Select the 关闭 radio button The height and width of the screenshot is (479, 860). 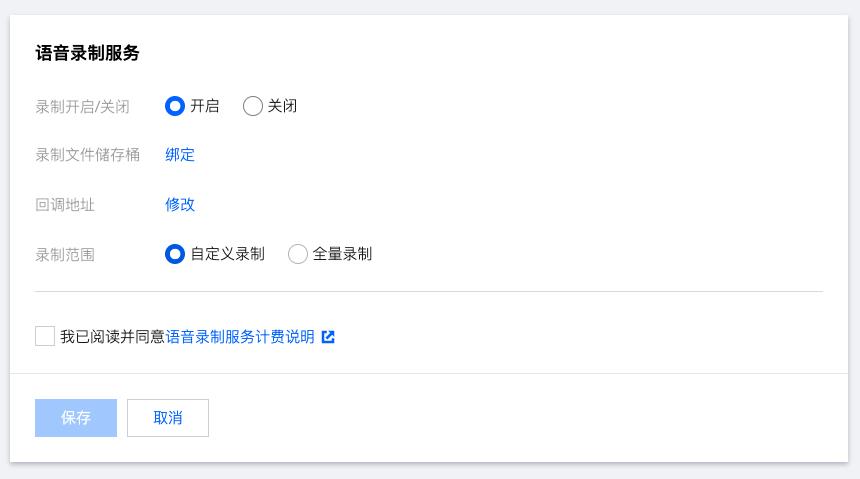pyautogui.click(x=253, y=106)
